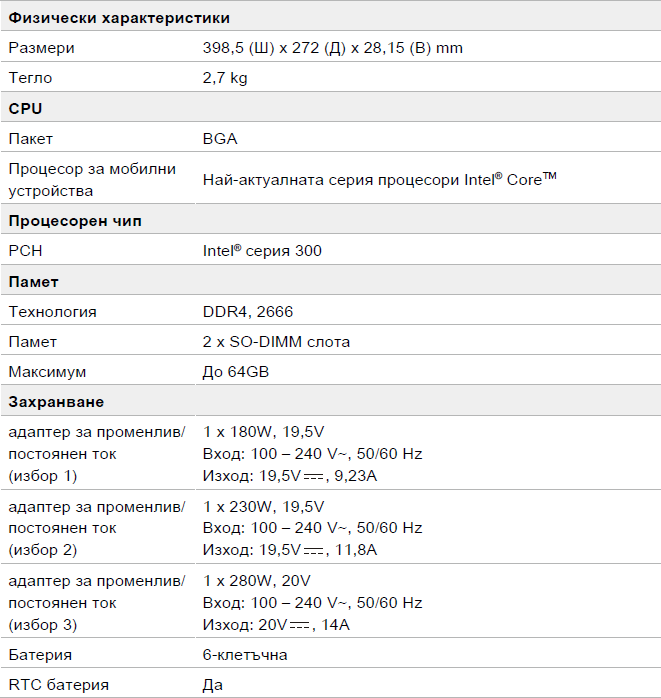661x698 pixels.
Task: Select the 1 x 230W, 19,5V adapter line
Action: tap(264, 507)
